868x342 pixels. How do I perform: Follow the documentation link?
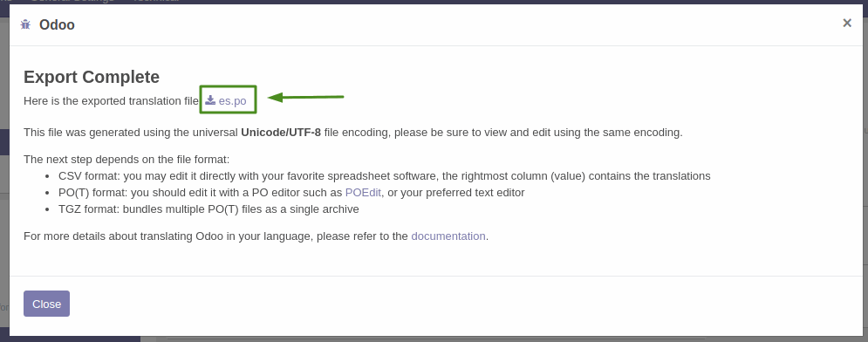click(448, 236)
